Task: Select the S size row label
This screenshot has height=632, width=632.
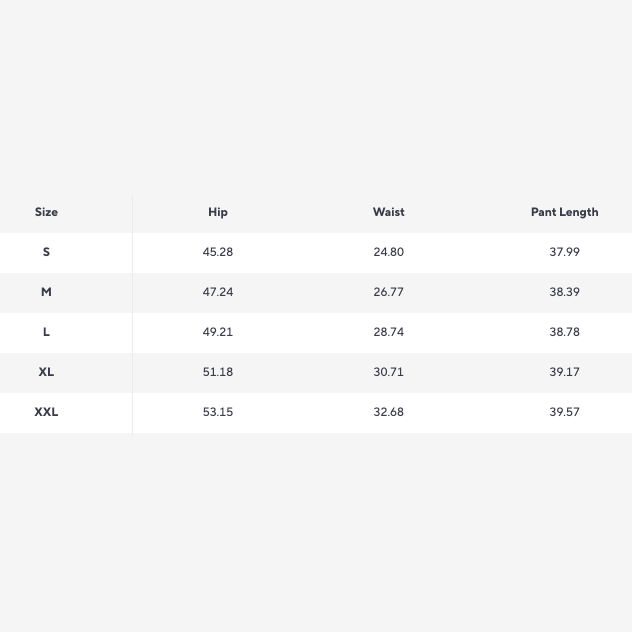Action: [46, 252]
